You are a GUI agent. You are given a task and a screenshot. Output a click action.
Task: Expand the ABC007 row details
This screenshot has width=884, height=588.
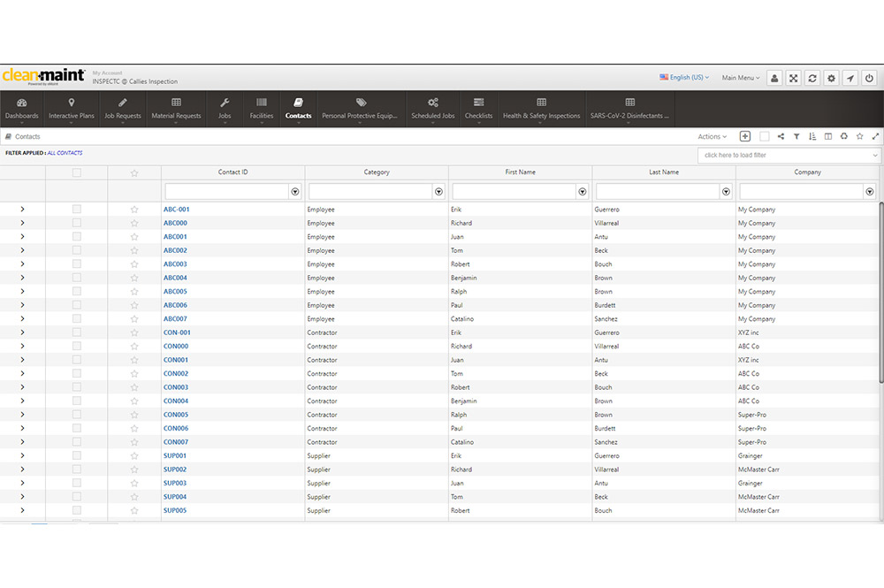pos(22,318)
